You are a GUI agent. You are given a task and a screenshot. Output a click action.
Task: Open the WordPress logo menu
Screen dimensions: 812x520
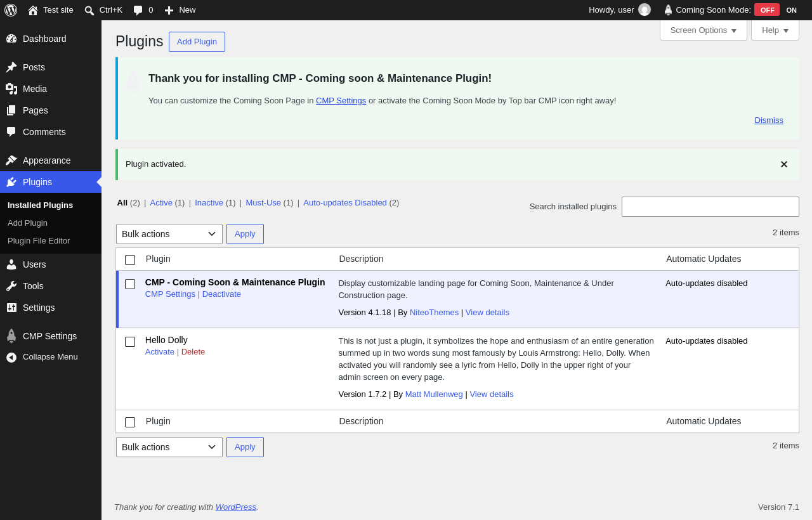point(11,10)
